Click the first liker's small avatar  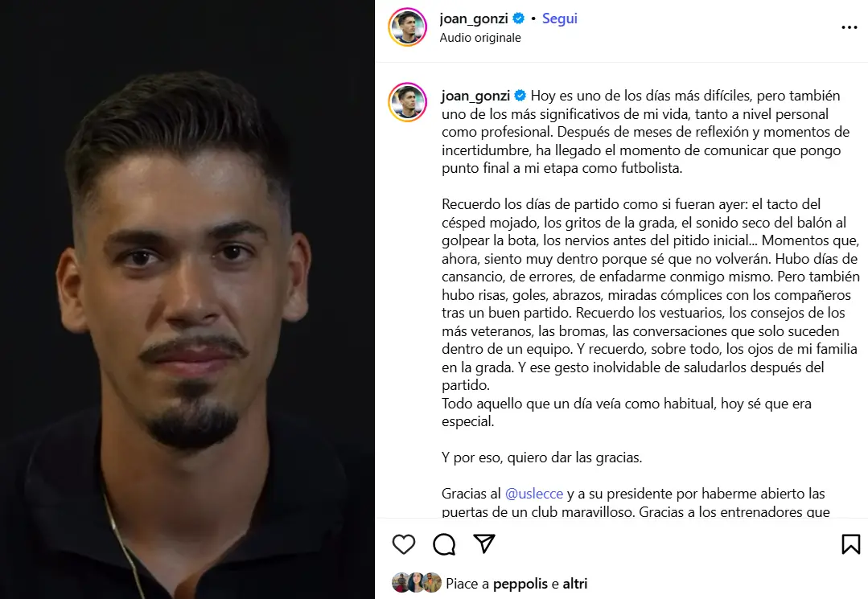tap(401, 582)
